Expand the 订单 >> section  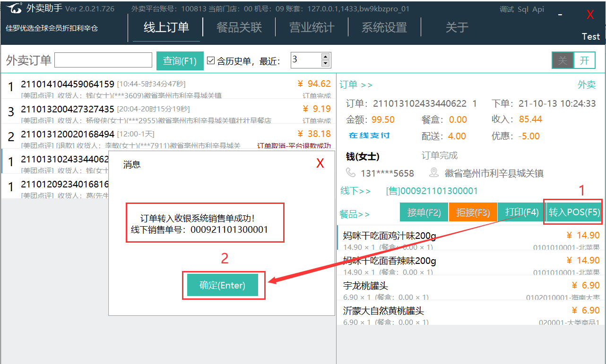[x=356, y=85]
